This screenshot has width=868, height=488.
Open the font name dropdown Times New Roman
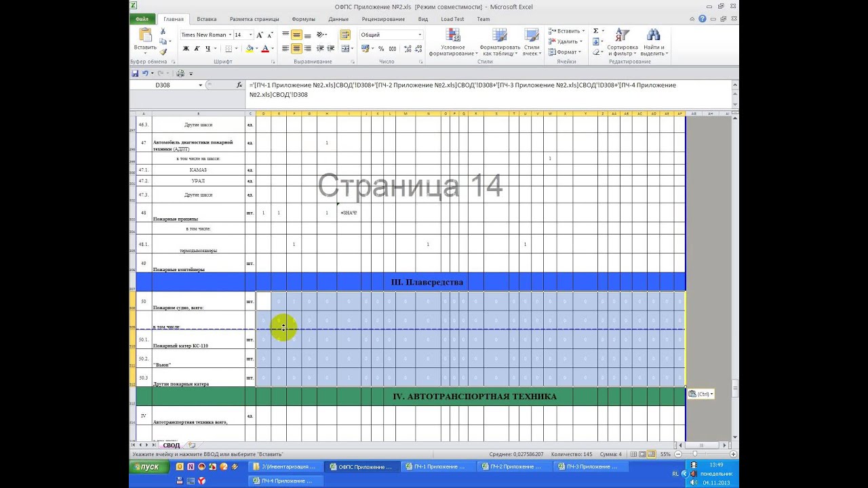pyautogui.click(x=231, y=35)
